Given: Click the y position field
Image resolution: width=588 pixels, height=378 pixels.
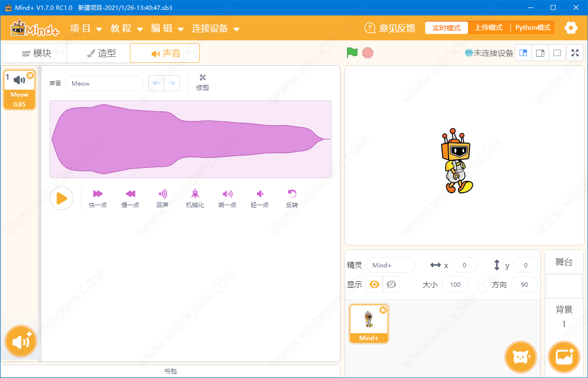Looking at the screenshot, I should point(525,265).
